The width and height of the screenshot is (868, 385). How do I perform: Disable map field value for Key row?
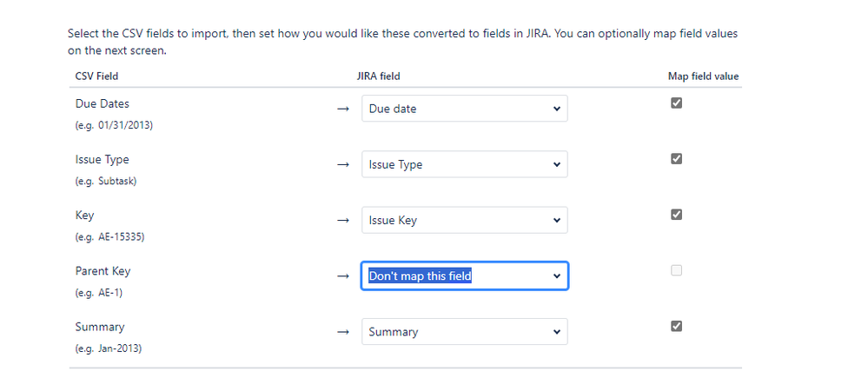(x=677, y=215)
